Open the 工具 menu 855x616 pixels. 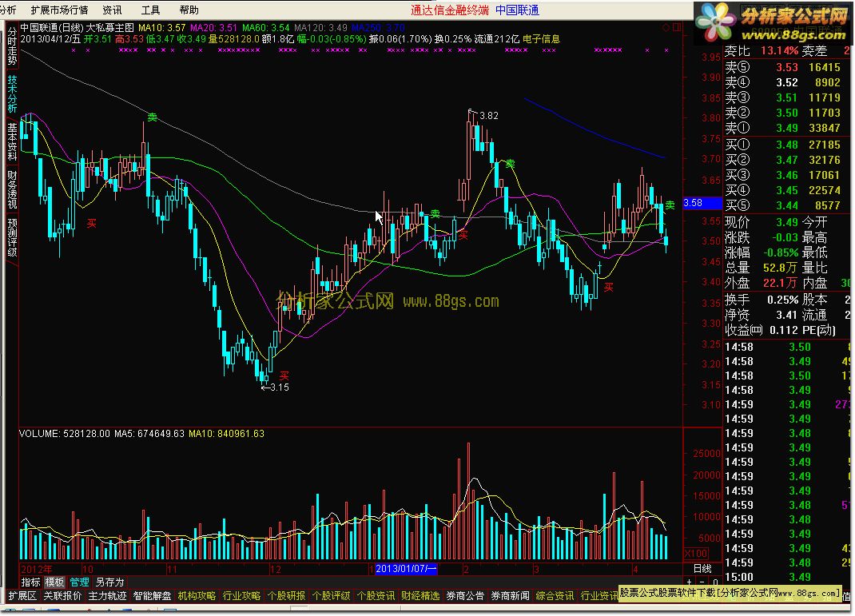point(150,10)
